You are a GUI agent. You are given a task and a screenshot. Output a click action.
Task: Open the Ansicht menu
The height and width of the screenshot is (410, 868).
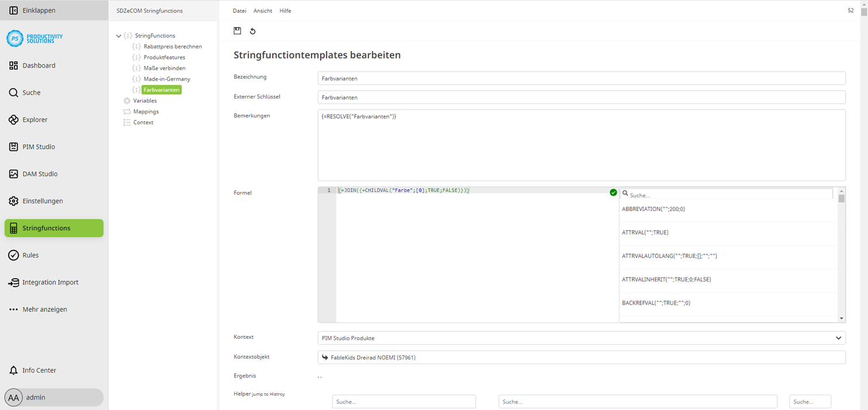pos(262,10)
